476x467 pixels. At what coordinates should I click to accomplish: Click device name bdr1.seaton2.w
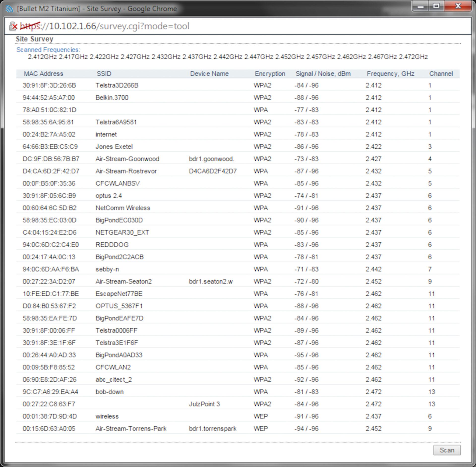coord(211,281)
